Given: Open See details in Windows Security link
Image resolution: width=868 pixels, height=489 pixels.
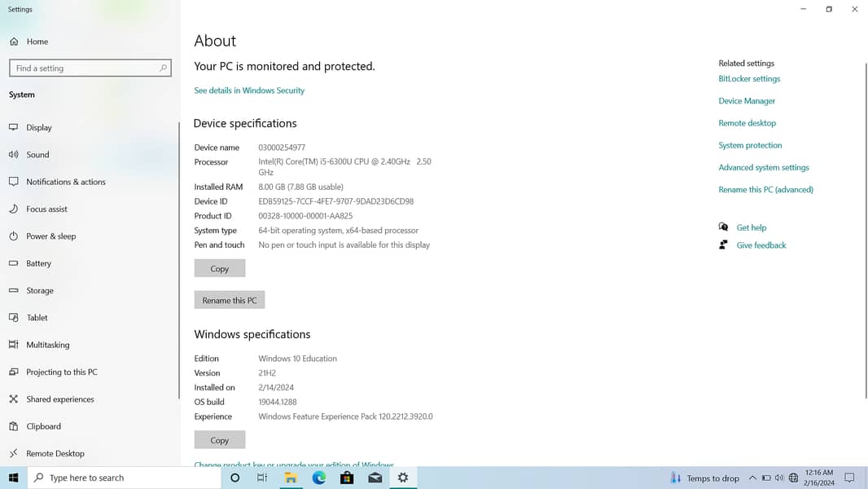Looking at the screenshot, I should [x=249, y=90].
